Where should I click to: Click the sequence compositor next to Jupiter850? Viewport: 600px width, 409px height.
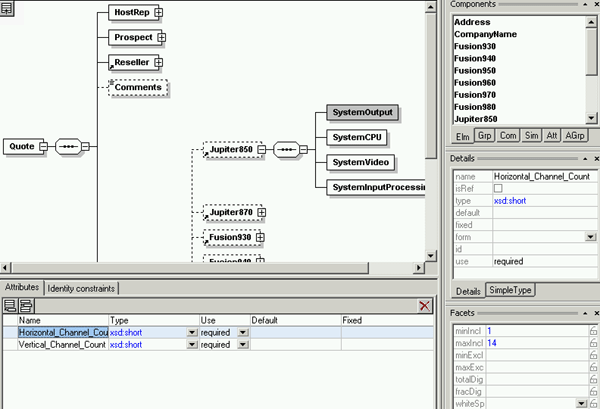point(286,149)
